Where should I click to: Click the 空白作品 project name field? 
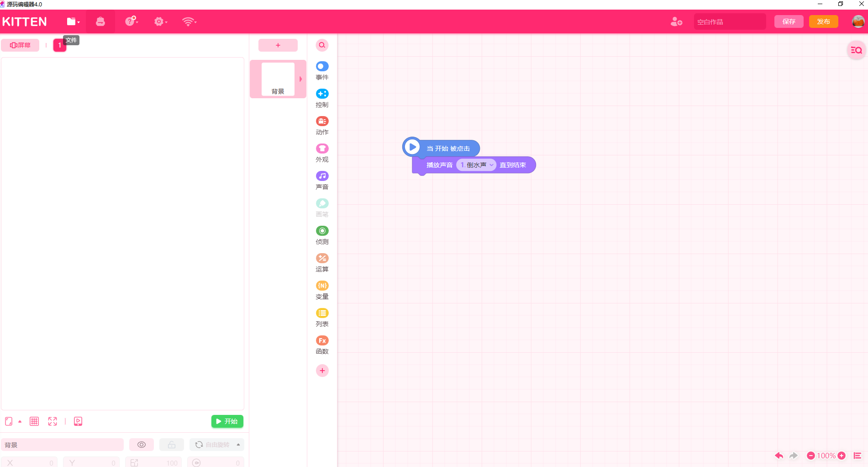730,21
